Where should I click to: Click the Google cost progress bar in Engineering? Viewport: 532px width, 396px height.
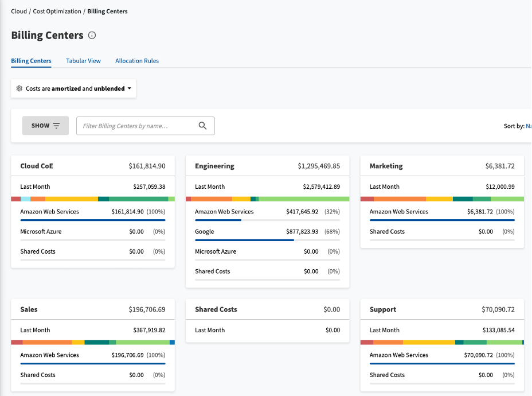[x=267, y=240]
